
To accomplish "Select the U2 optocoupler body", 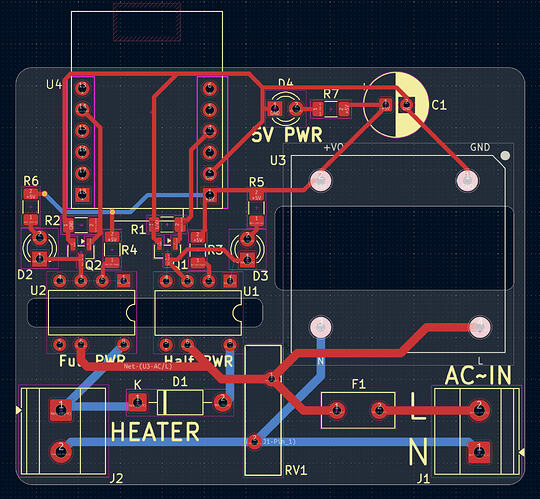I will pos(91,312).
